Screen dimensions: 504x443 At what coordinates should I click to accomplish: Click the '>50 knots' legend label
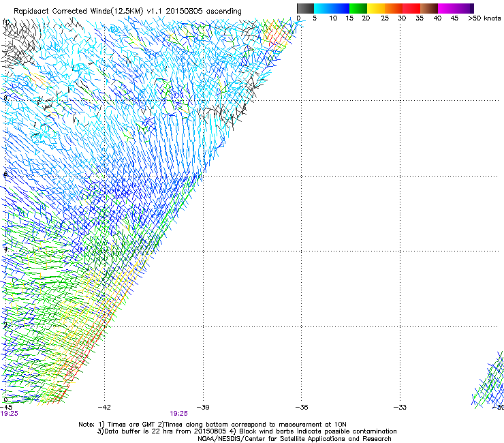(484, 18)
